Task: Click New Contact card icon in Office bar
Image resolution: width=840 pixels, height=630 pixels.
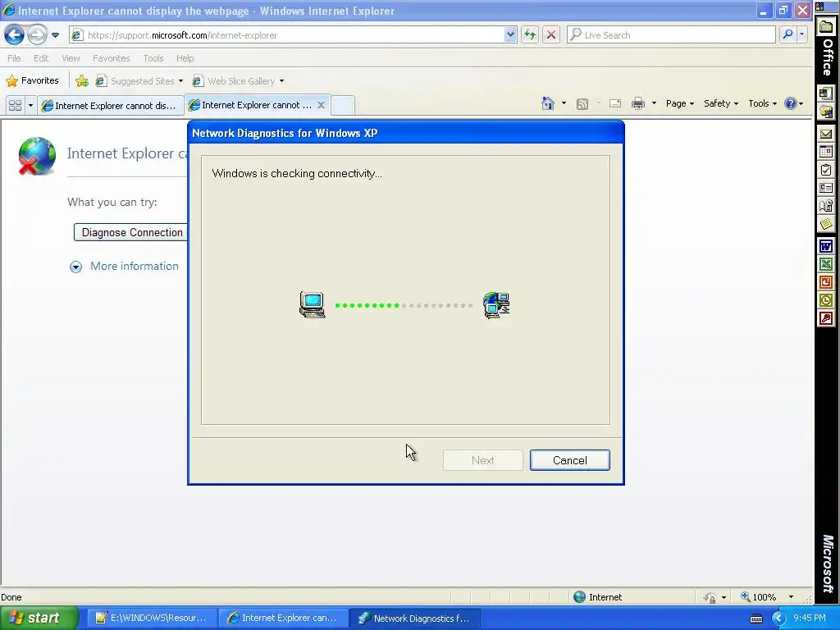Action: 826,188
